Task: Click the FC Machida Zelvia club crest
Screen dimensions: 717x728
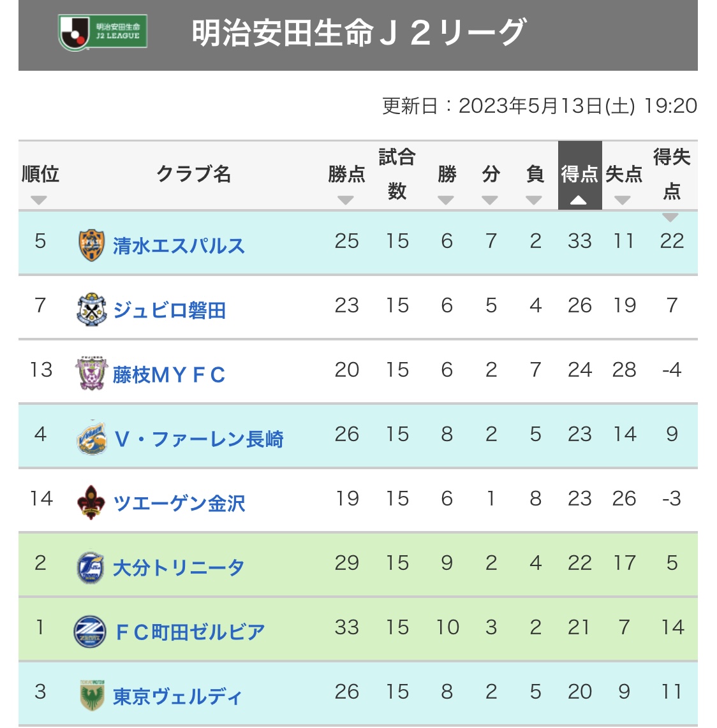Action: click(x=90, y=632)
